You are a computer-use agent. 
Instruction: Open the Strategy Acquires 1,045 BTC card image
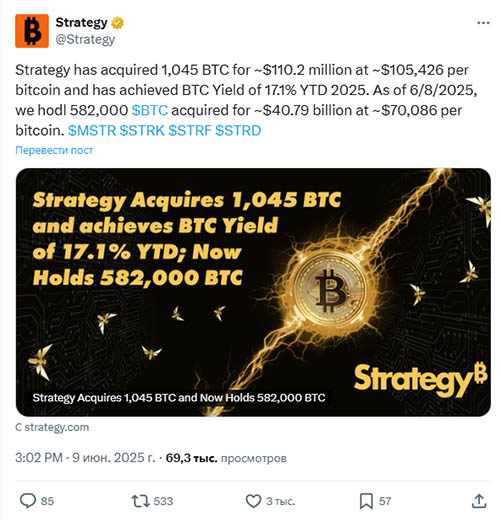pos(253,292)
